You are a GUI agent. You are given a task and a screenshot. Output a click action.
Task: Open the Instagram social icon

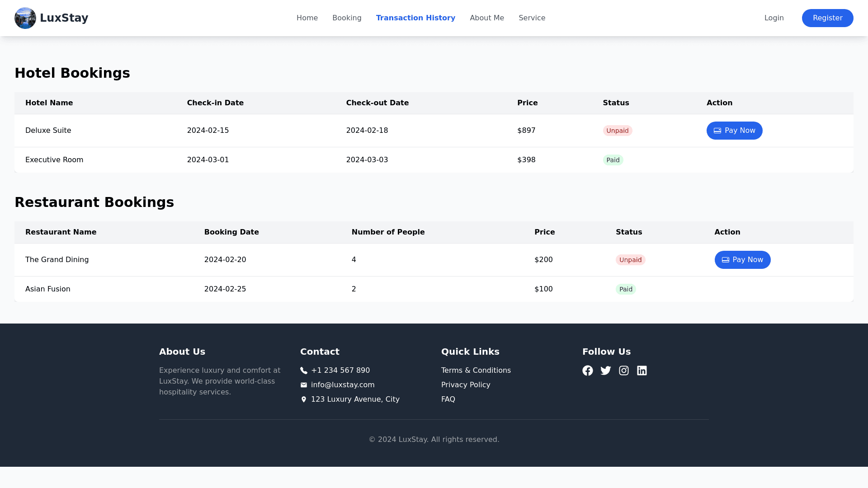coord(624,371)
